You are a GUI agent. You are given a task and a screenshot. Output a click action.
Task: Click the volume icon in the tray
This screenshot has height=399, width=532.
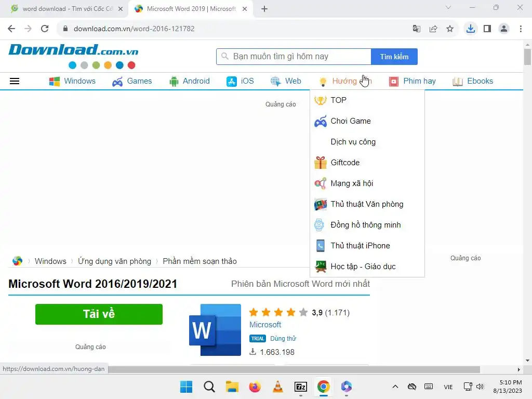pos(480,387)
